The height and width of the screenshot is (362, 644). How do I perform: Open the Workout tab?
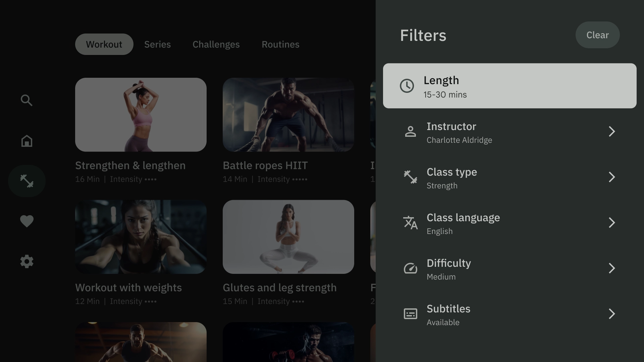pos(104,44)
